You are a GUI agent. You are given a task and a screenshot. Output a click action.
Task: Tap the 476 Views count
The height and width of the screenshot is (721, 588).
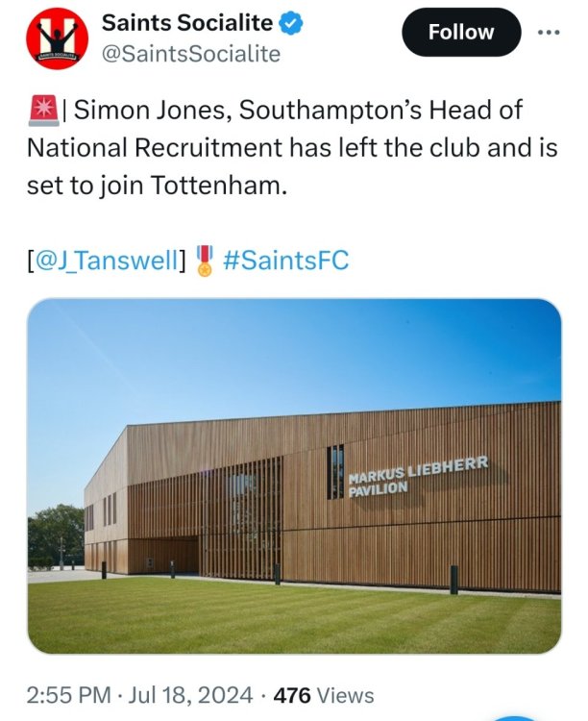click(324, 694)
